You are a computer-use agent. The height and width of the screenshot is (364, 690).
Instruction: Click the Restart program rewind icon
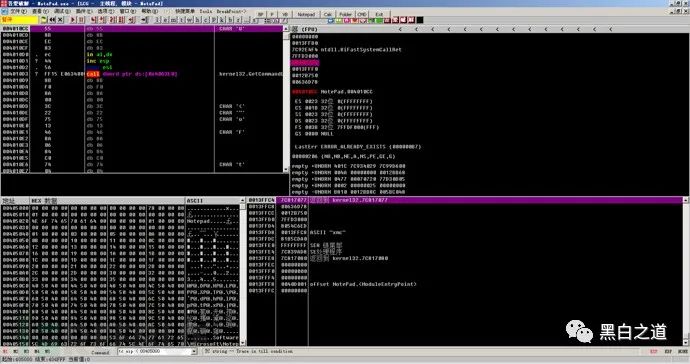52,20
